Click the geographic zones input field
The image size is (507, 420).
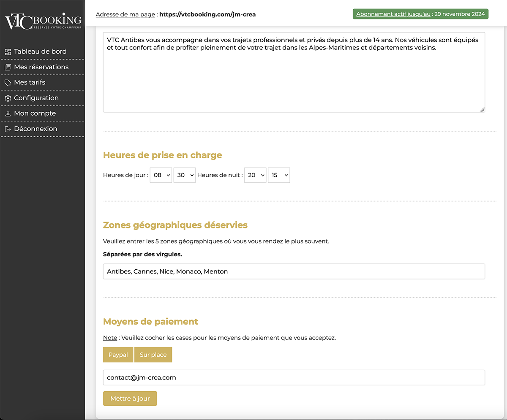pyautogui.click(x=294, y=271)
